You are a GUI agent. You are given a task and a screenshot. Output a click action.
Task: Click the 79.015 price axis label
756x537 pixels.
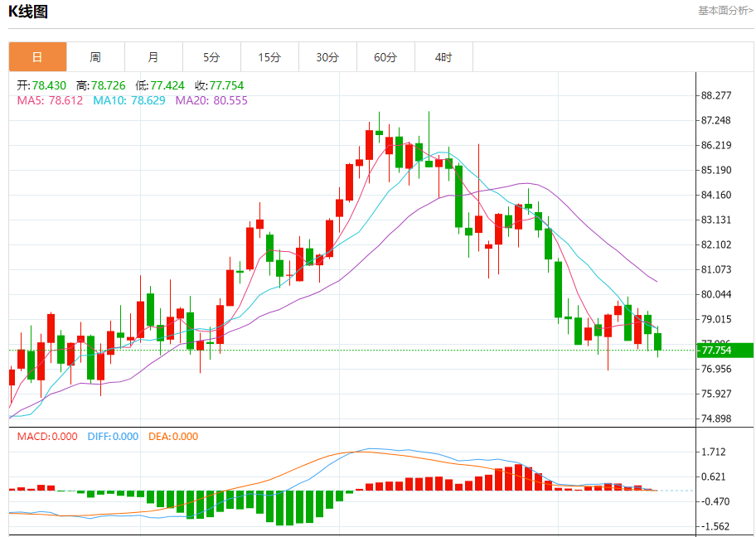[x=716, y=319]
